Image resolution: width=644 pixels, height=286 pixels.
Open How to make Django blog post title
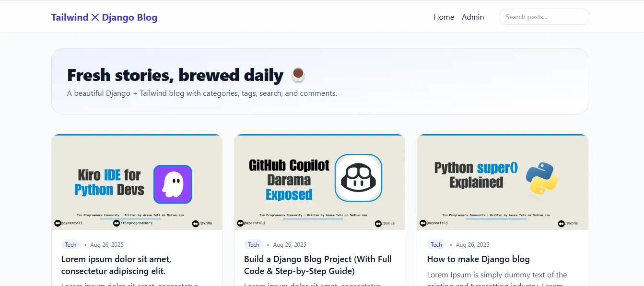[x=478, y=259]
